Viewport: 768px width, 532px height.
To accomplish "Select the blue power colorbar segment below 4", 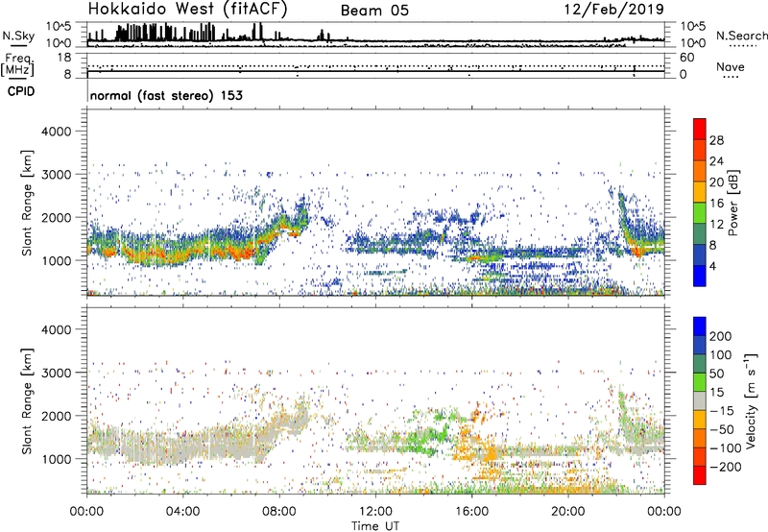I will coord(700,276).
